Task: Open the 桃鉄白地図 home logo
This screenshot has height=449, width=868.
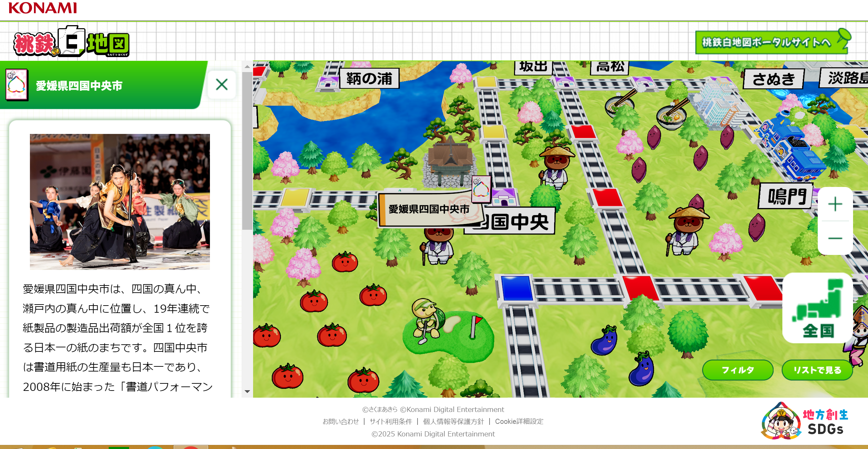Action: [x=71, y=42]
